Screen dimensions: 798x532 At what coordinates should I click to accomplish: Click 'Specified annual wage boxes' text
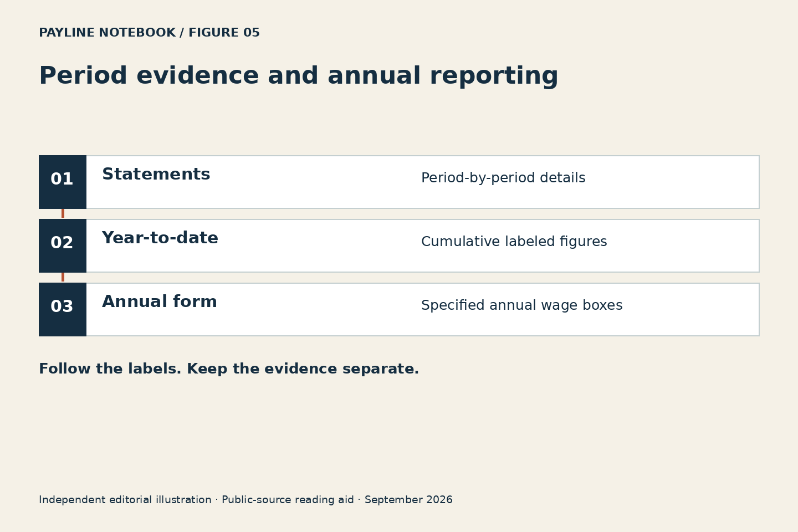[x=522, y=306]
